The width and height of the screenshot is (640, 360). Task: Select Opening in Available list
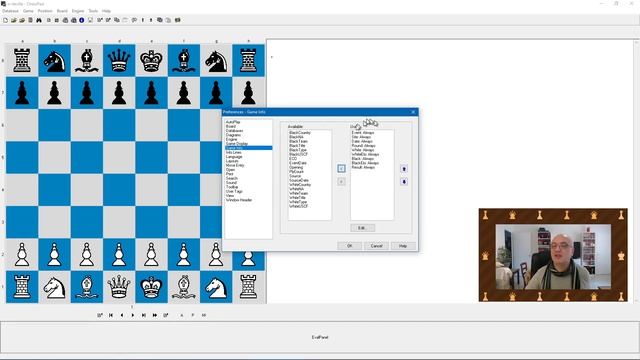(296, 167)
